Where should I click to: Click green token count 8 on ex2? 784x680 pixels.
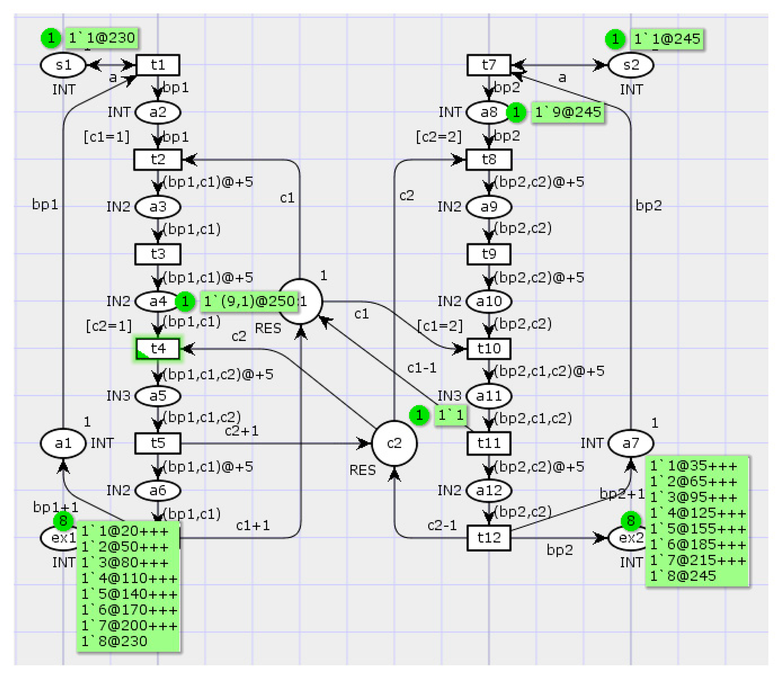coord(631,521)
